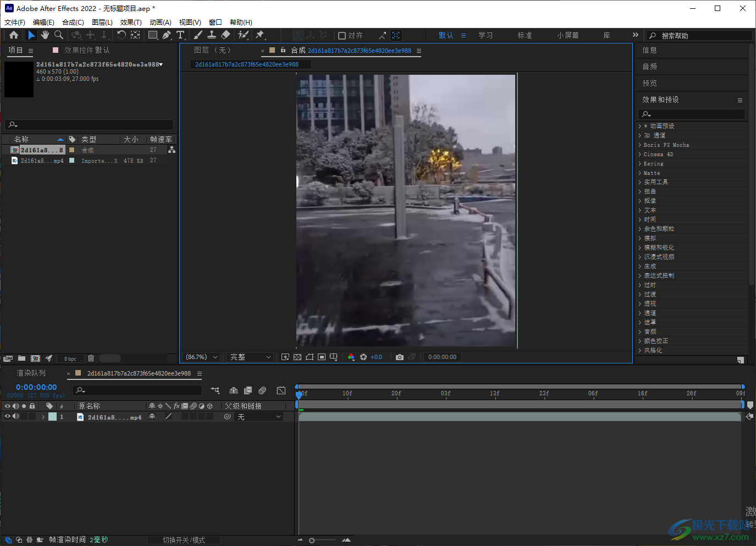Switch to the 小屏幕 workspace
756x546 pixels.
[x=568, y=35]
